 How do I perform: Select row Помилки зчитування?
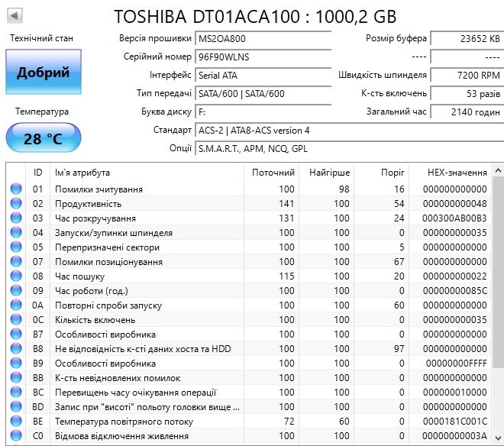coord(248,189)
